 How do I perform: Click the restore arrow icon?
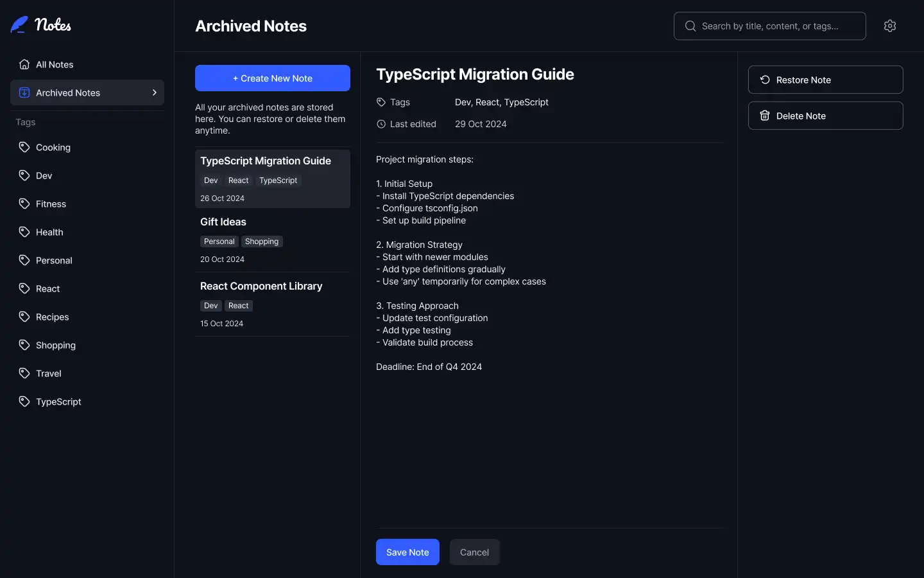pyautogui.click(x=765, y=80)
